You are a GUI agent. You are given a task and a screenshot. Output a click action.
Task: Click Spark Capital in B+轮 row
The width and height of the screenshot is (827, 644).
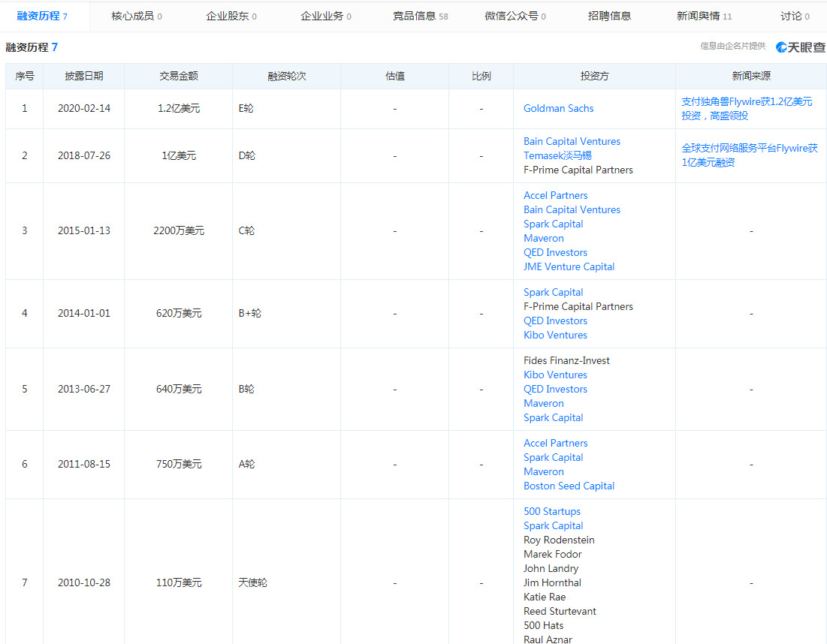tap(554, 293)
